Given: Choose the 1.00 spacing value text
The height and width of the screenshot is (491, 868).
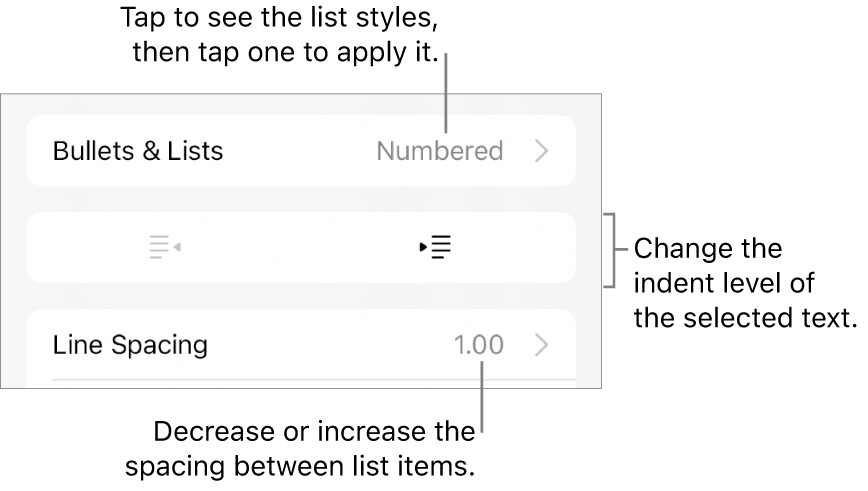Looking at the screenshot, I should (x=479, y=345).
